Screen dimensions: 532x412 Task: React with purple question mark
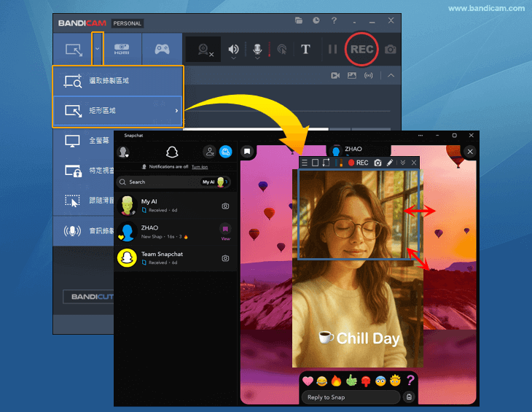click(410, 381)
